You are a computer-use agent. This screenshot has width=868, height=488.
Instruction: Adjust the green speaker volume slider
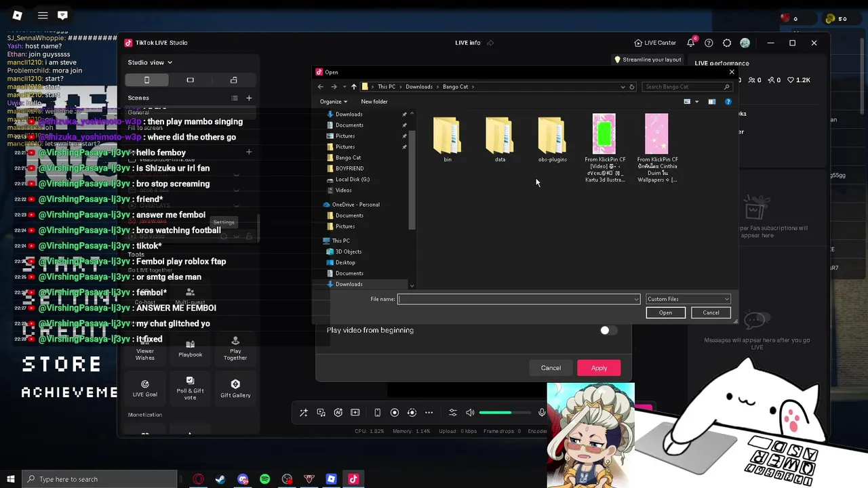(504, 413)
